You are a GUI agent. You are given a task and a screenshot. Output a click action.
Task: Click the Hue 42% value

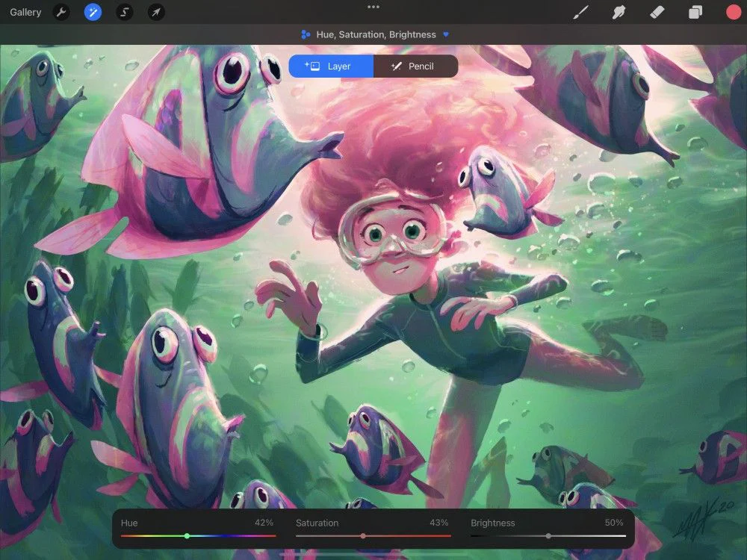264,523
